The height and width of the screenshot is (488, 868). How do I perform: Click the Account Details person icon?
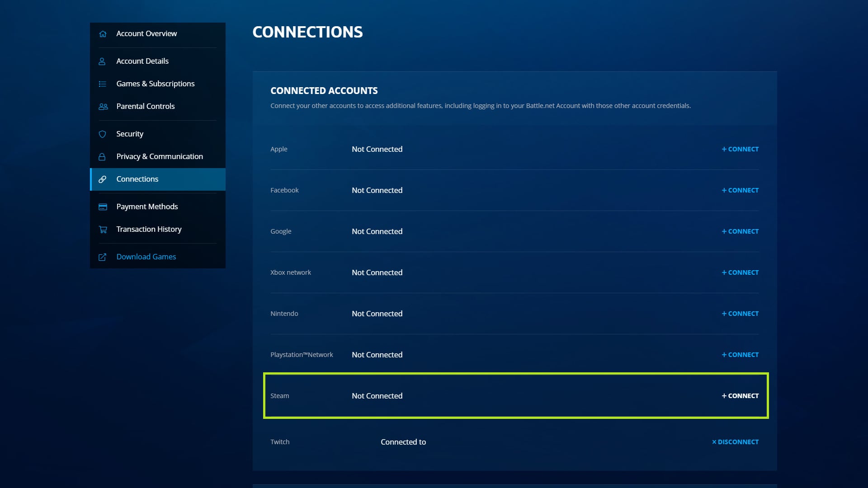(x=103, y=61)
